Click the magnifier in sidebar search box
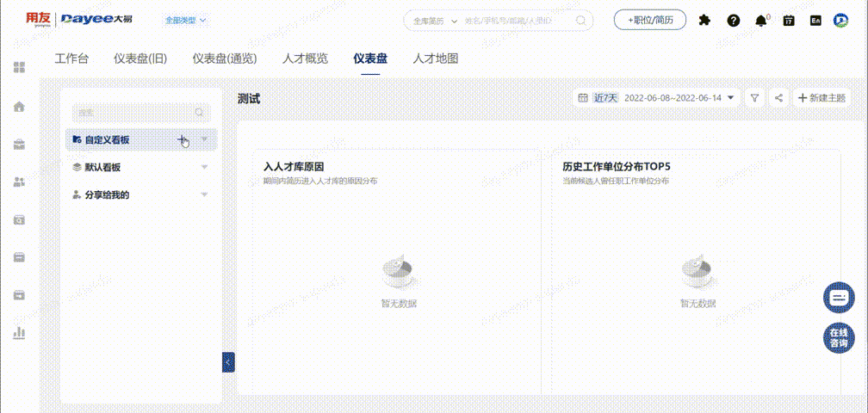The width and height of the screenshot is (868, 413). pos(199,112)
